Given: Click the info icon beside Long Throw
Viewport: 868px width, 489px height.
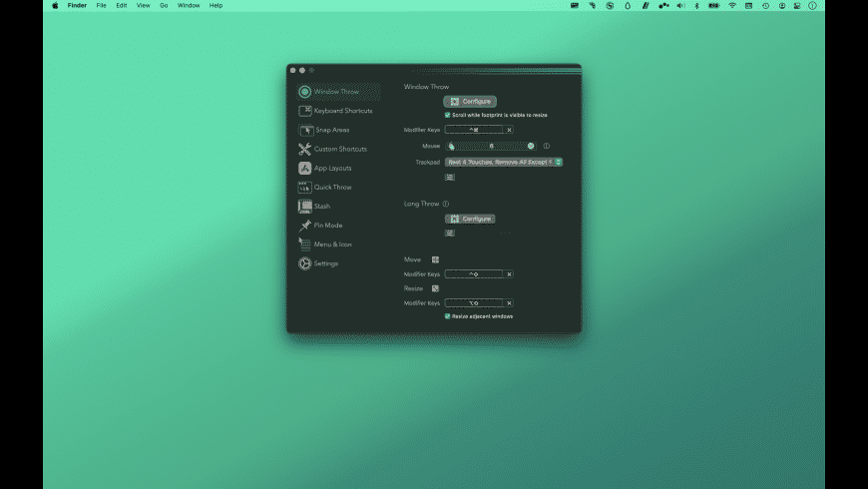Looking at the screenshot, I should pos(446,204).
